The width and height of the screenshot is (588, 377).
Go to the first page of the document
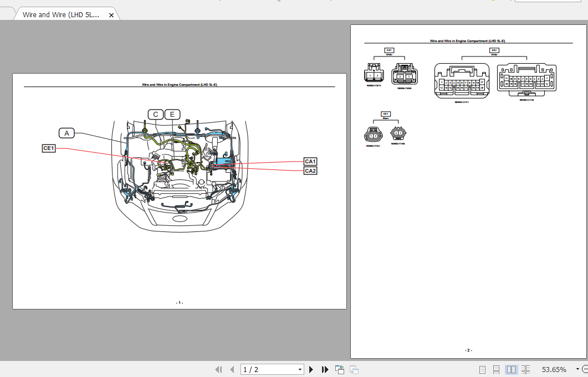[218, 369]
